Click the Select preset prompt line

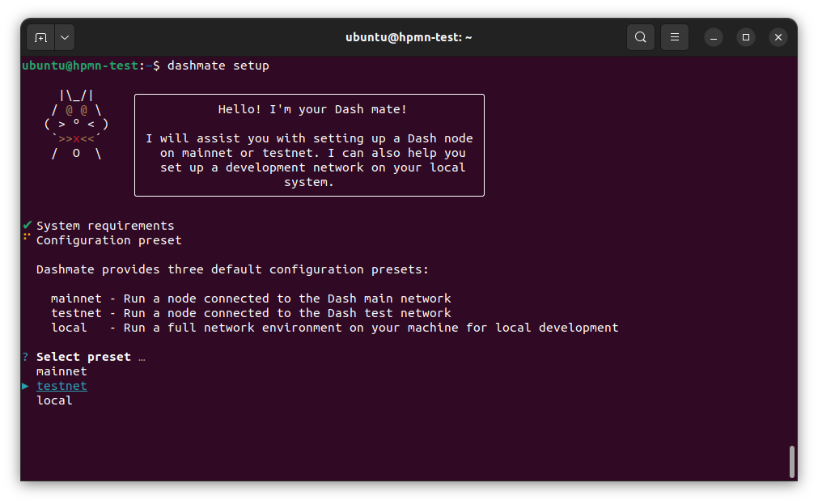83,356
